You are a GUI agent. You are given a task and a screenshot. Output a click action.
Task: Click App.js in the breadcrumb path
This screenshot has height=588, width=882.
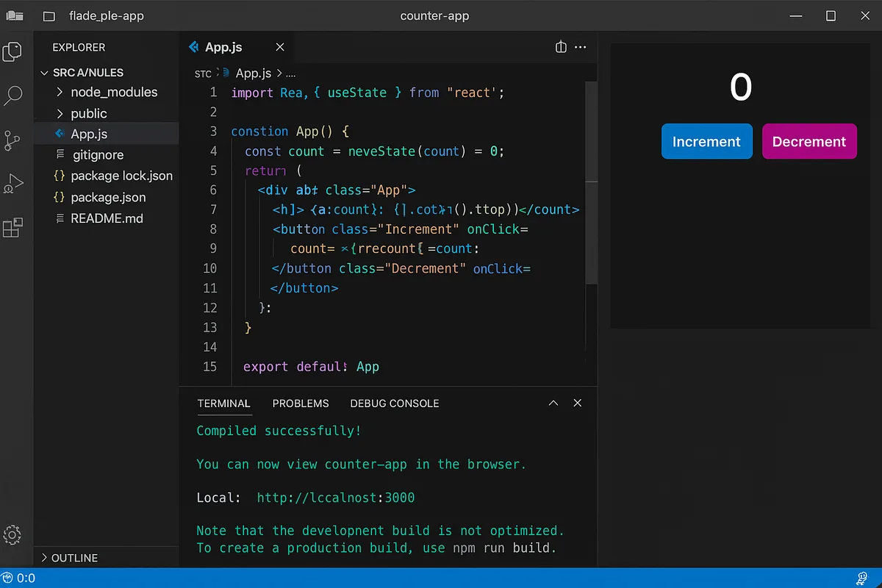[254, 73]
